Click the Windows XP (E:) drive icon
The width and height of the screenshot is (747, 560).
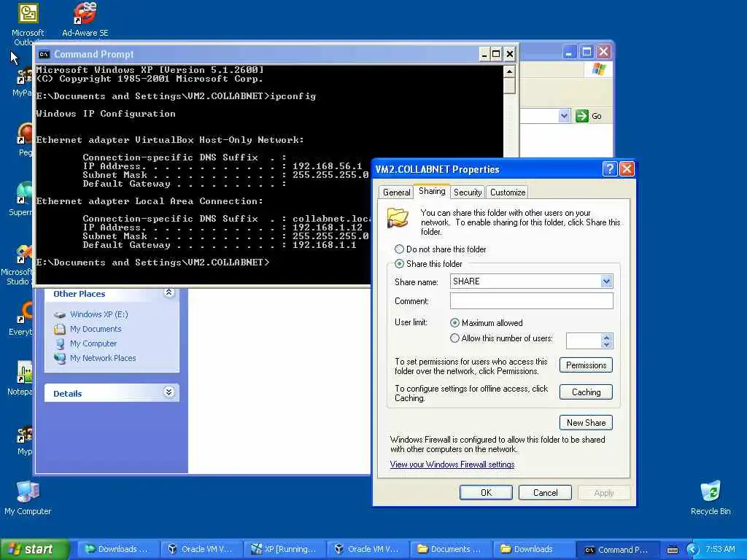click(x=60, y=315)
